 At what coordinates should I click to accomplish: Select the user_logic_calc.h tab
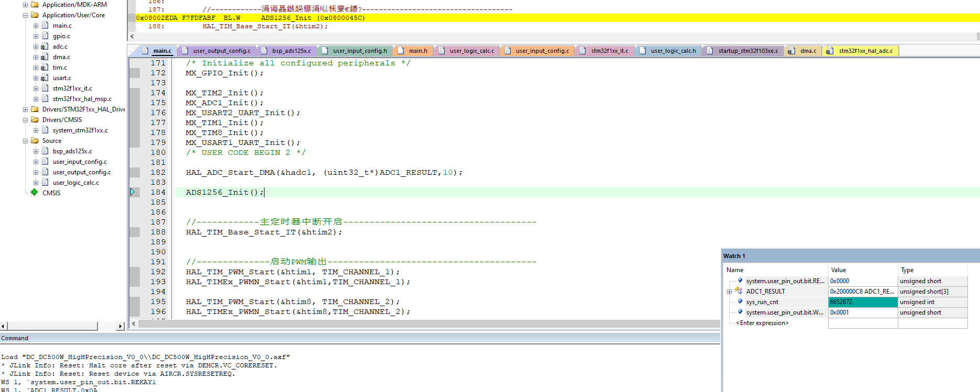pos(668,51)
